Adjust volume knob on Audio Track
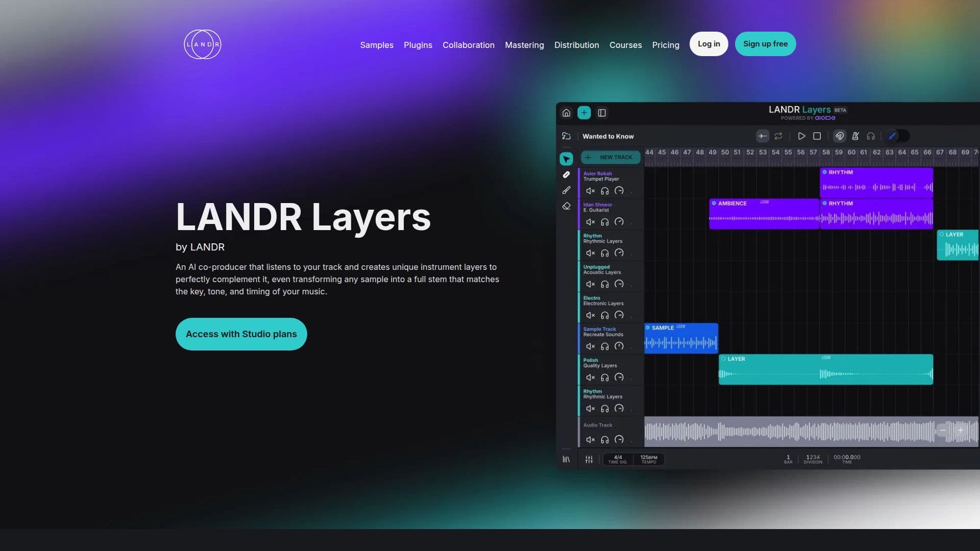This screenshot has height=551, width=980. (619, 440)
